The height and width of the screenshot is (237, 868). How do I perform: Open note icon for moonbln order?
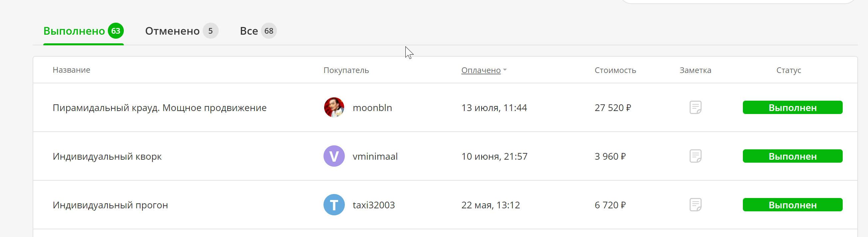coord(695,107)
